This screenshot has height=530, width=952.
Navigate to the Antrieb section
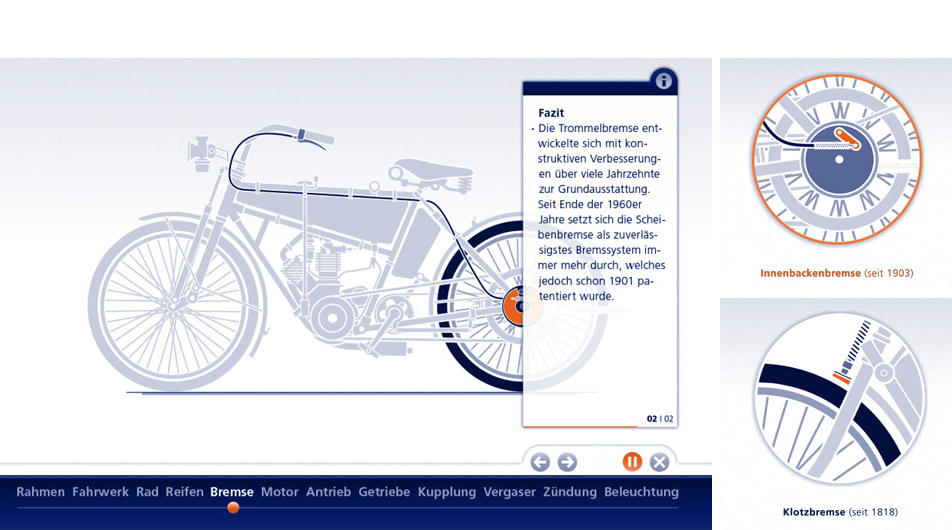click(328, 492)
